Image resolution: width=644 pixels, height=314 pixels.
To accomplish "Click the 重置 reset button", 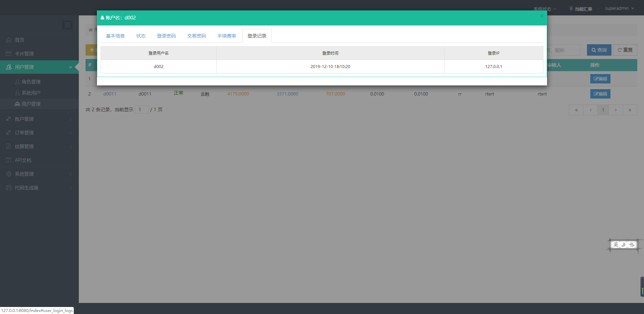I will click(625, 50).
